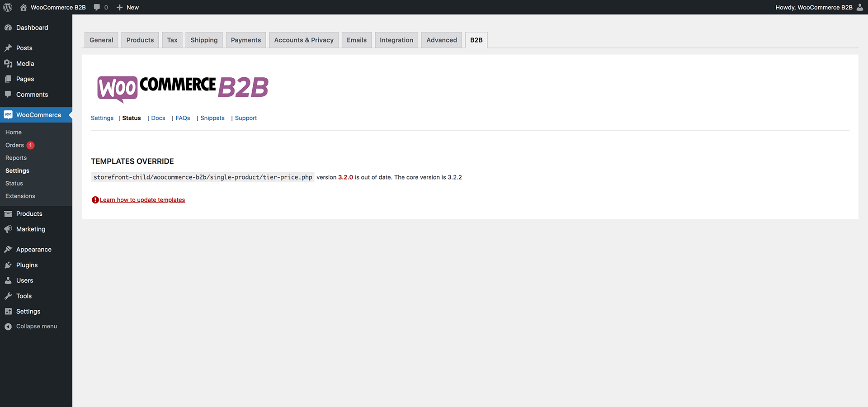Open the B2B Settings sub-link
The image size is (868, 407).
102,118
